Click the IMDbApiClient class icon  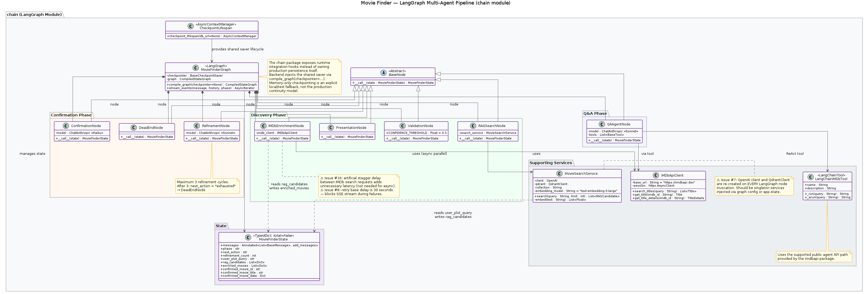656,175
